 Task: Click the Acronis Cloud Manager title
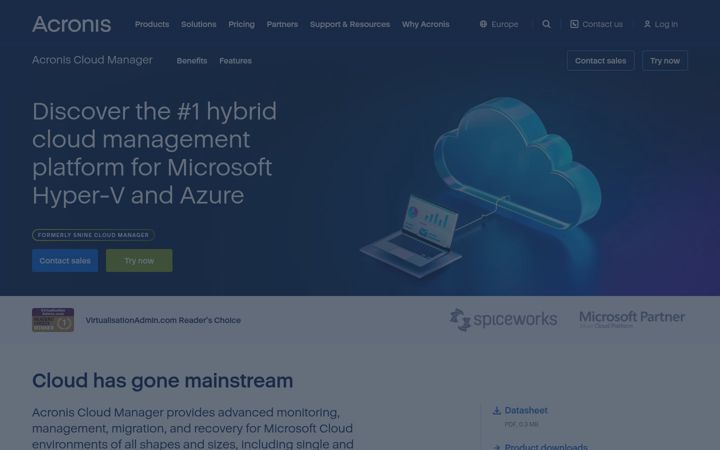[x=92, y=60]
